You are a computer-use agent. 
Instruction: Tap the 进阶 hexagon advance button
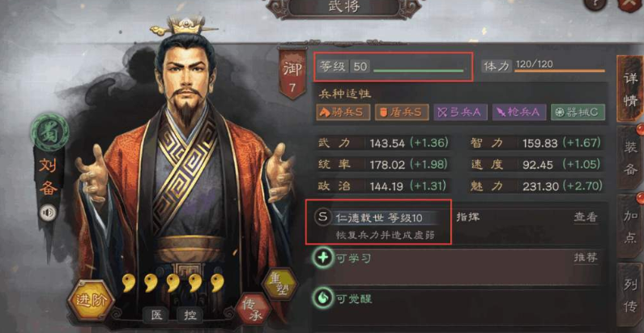pyautogui.click(x=91, y=300)
